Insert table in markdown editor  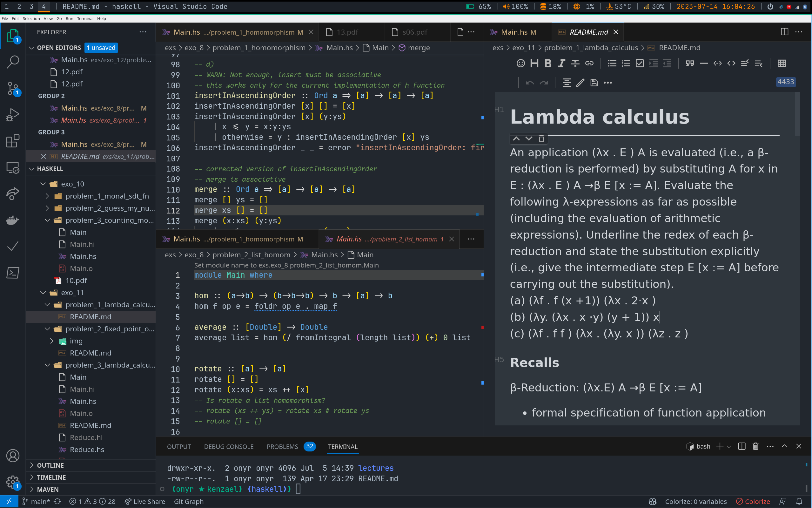pyautogui.click(x=782, y=63)
